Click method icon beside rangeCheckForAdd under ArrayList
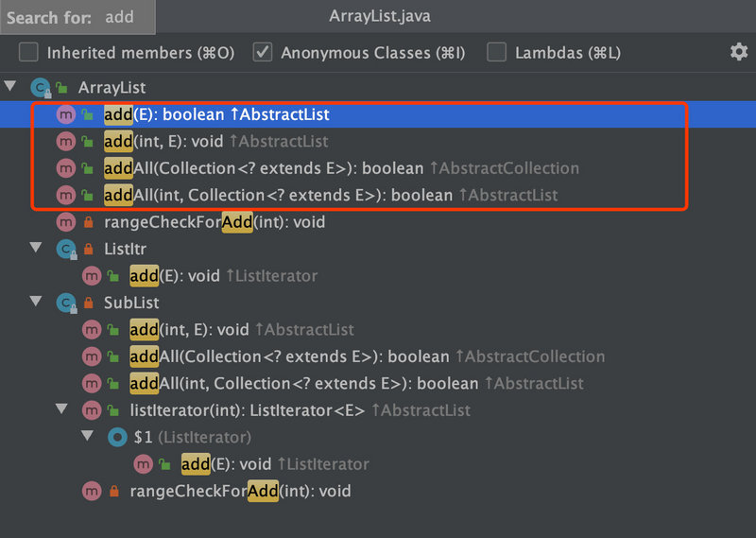 (x=65, y=223)
